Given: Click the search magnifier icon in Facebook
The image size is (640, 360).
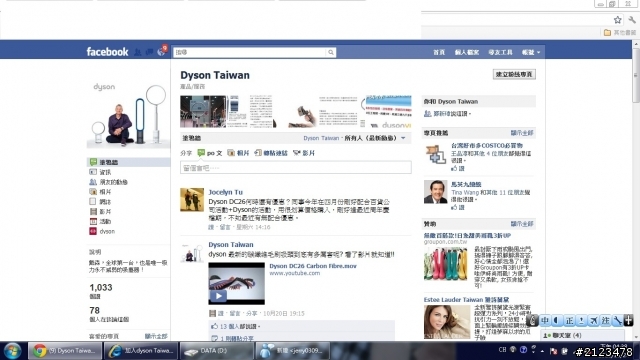Looking at the screenshot, I should point(331,52).
